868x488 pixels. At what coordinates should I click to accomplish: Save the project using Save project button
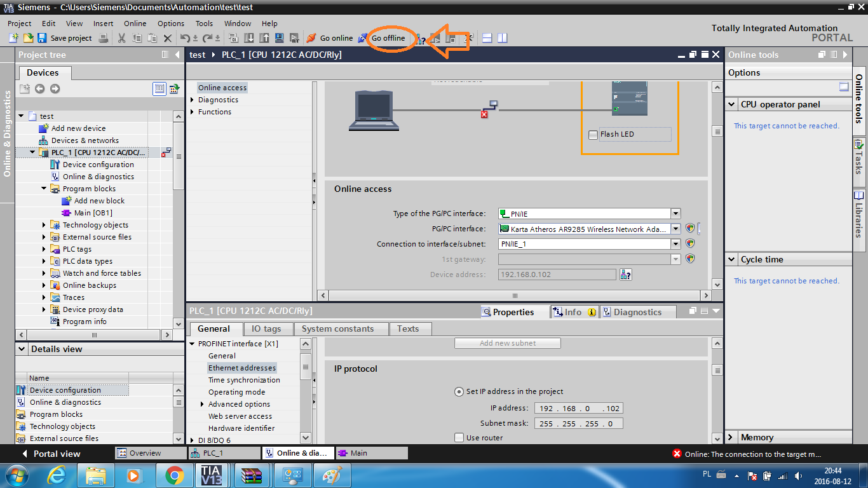tap(65, 38)
